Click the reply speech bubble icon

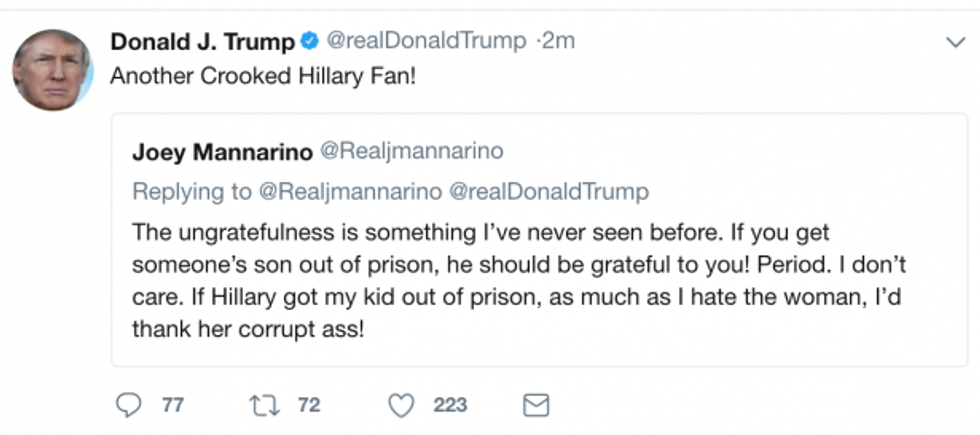point(129,405)
